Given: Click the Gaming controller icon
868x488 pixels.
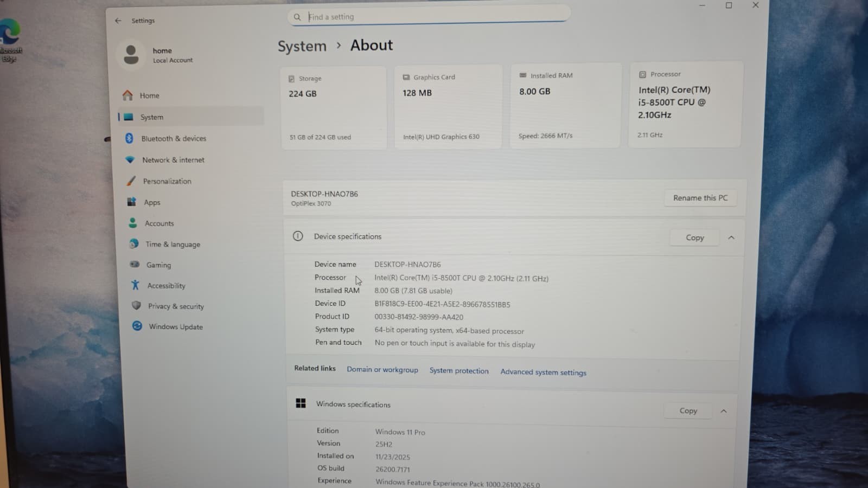Looking at the screenshot, I should tap(135, 265).
